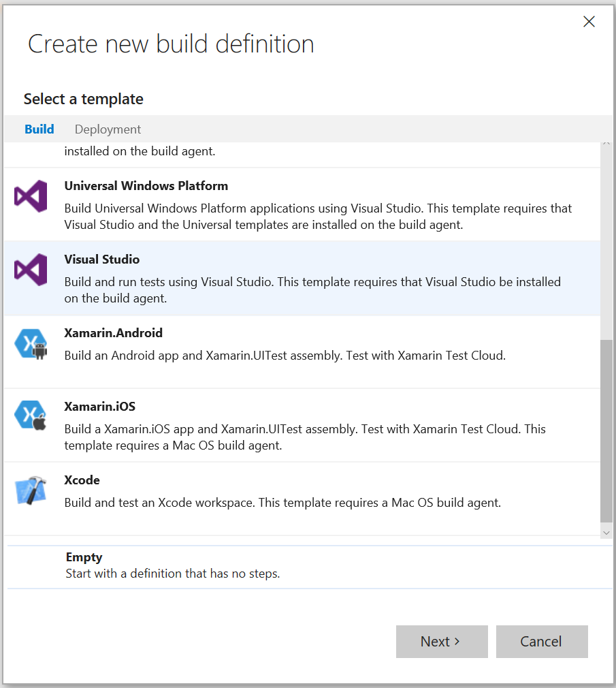
Task: Click 'Start with a definition that has no steps'
Action: [x=173, y=574]
